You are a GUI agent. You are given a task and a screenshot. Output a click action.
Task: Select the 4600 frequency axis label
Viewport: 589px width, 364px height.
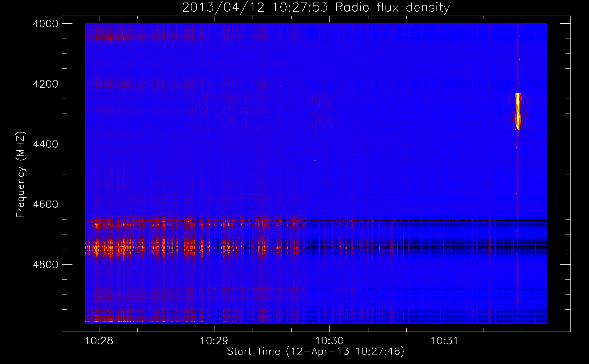coord(46,204)
